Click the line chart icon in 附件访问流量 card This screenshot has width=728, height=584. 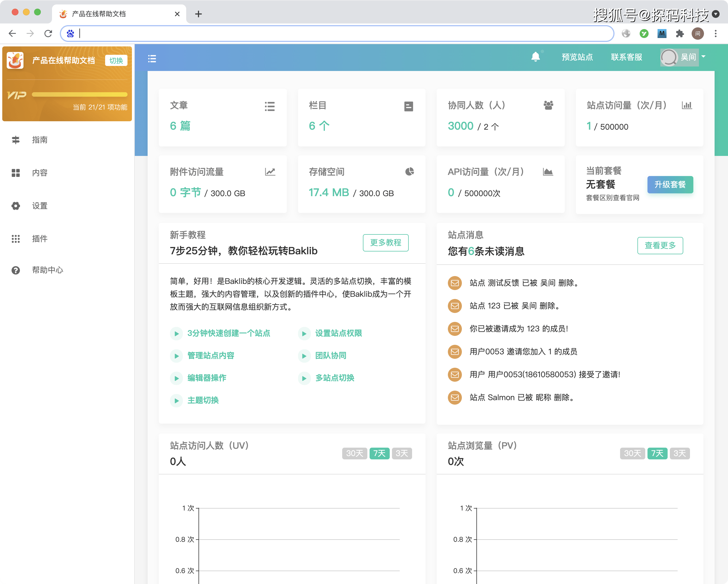[270, 172]
